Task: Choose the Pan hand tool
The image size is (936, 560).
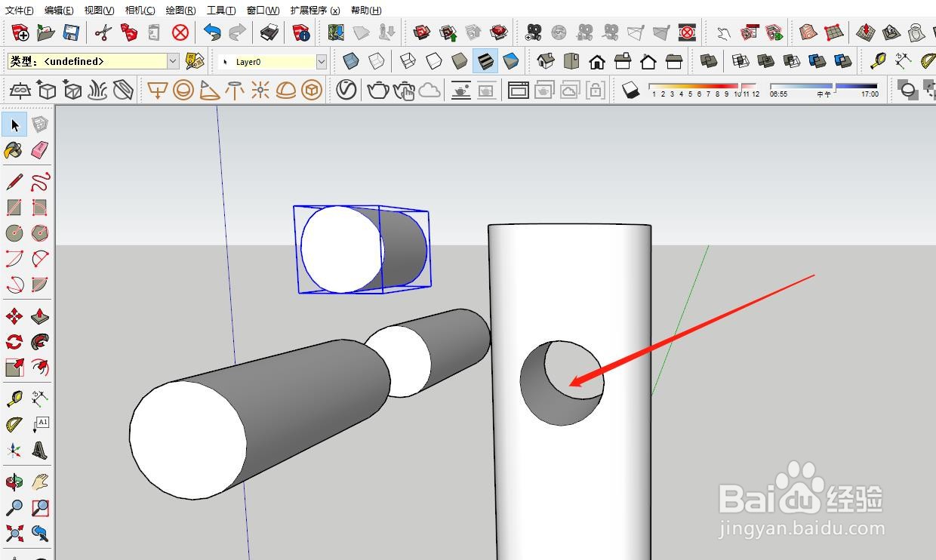Action: click(x=40, y=482)
